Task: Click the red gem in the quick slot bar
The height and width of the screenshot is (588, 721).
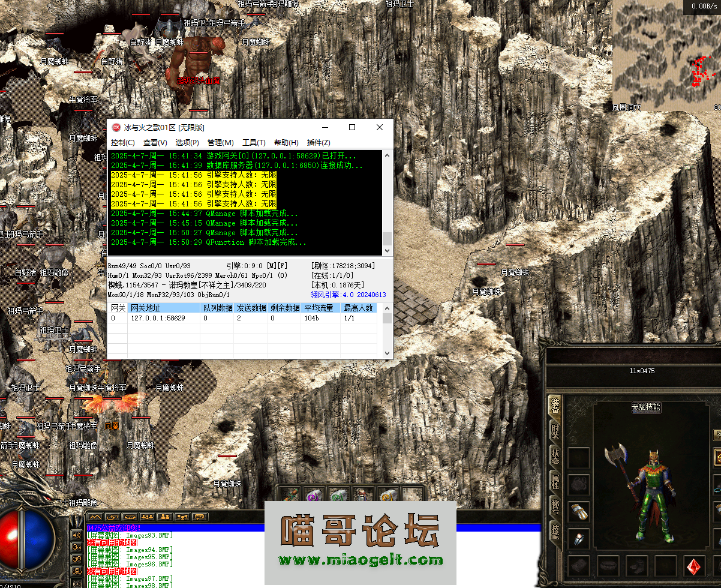Action: coord(694,565)
